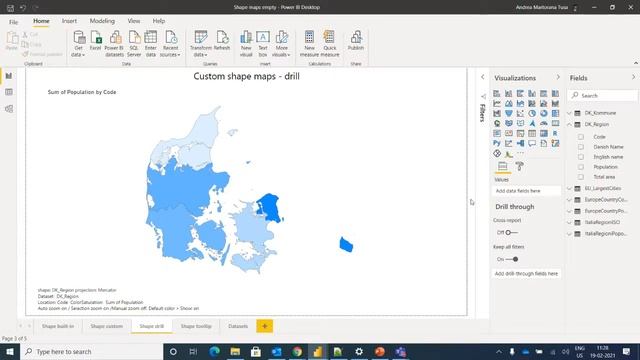Click the Add data fields here well
This screenshot has height=360, width=640.
[x=527, y=191]
